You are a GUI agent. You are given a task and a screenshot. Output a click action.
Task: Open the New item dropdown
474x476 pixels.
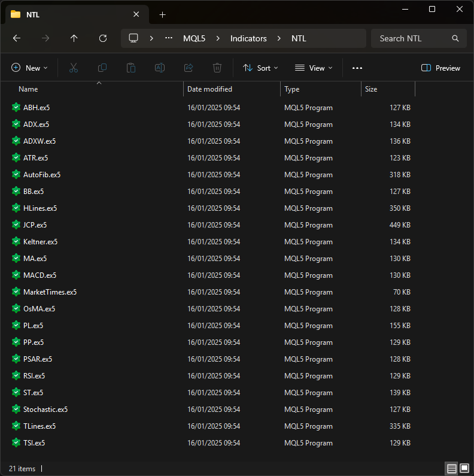pyautogui.click(x=29, y=68)
